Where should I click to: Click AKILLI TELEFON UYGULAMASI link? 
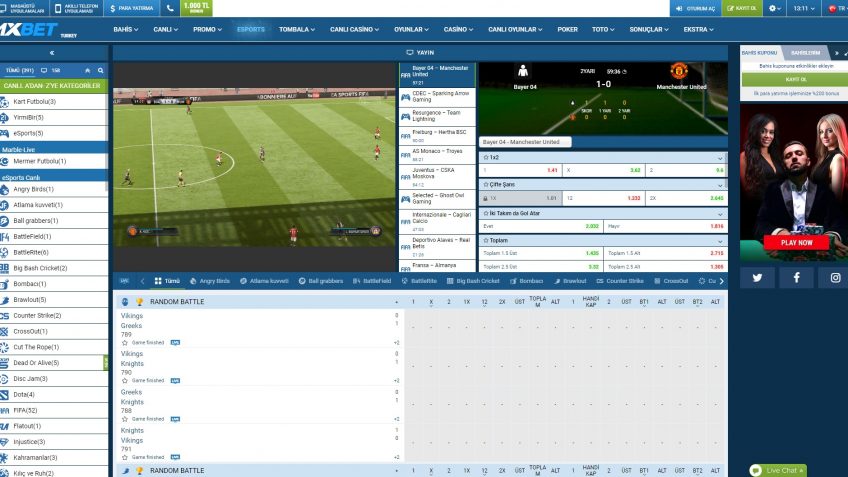[77, 8]
